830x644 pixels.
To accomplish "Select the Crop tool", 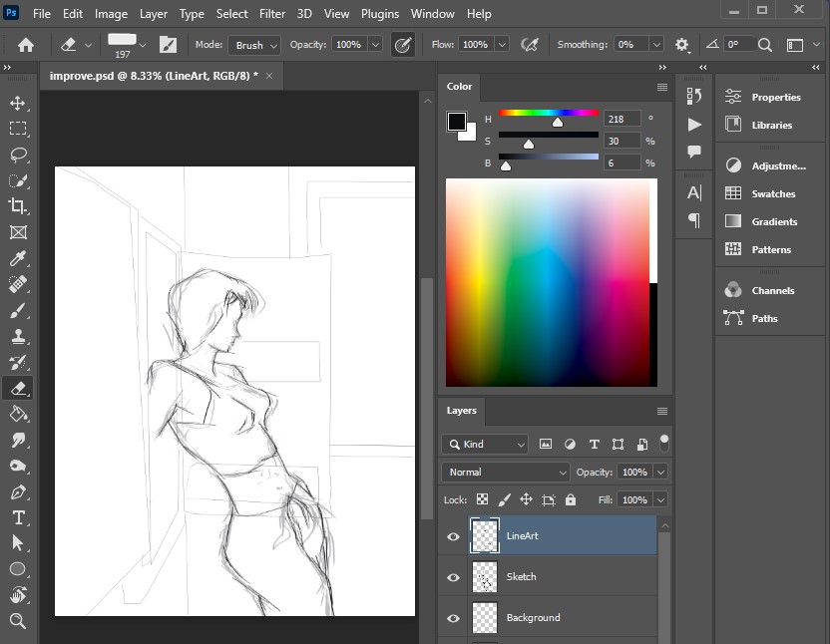I will point(18,206).
